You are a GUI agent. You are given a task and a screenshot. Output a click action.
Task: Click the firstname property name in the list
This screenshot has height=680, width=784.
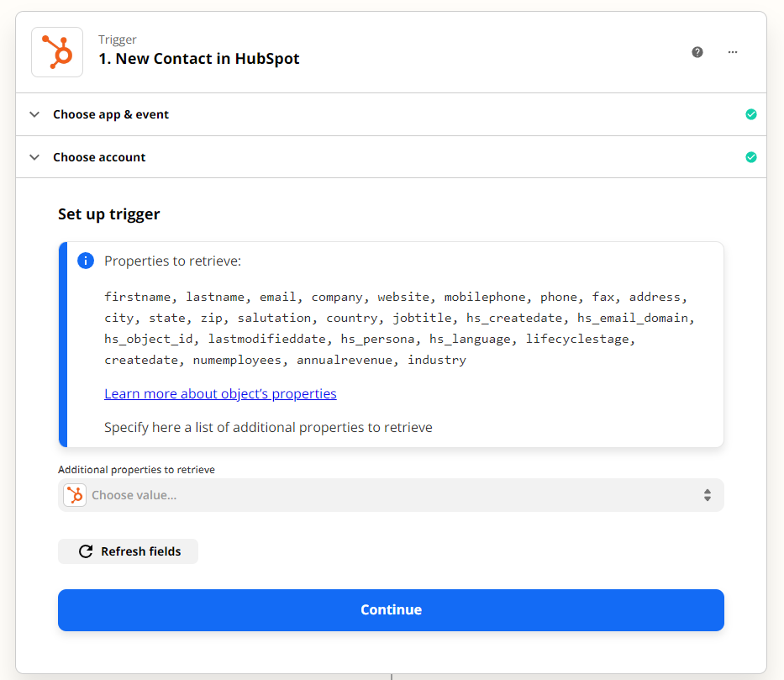[138, 297]
